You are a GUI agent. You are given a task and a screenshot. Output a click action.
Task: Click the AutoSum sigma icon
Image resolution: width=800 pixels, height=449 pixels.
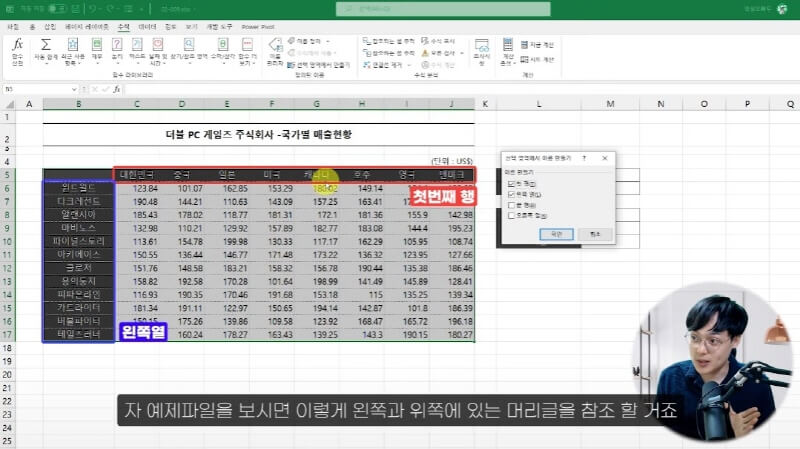click(45, 45)
